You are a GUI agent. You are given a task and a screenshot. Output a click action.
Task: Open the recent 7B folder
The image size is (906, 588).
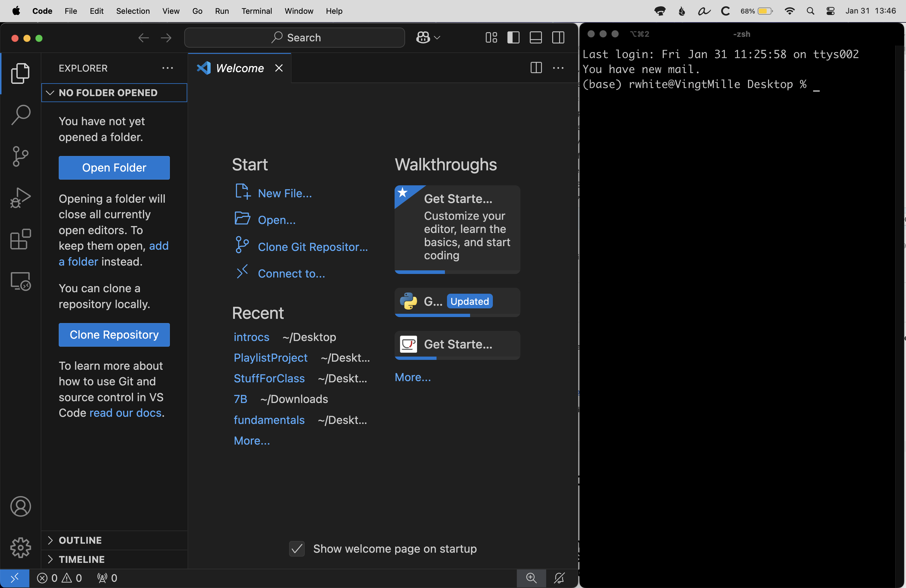pos(240,399)
